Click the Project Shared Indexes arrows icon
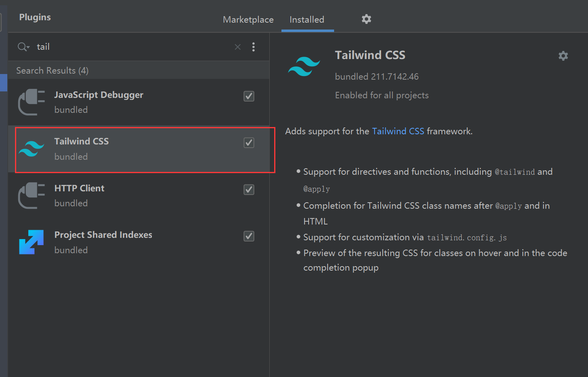 [x=31, y=242]
